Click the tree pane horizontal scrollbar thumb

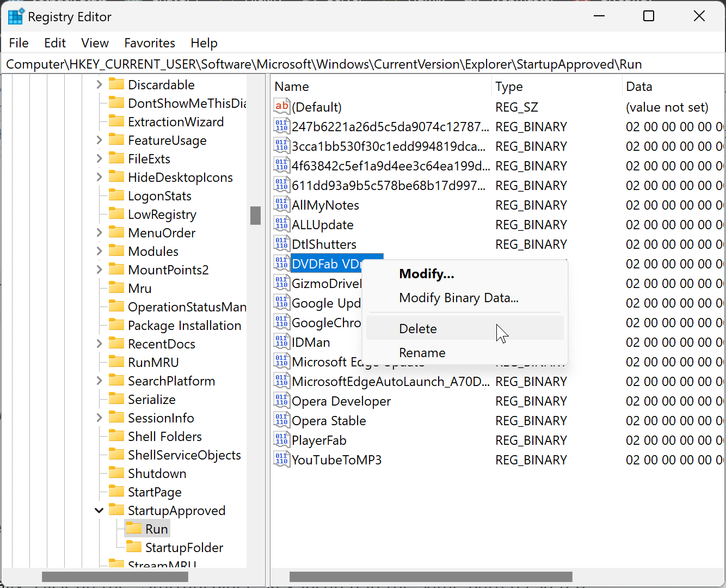click(x=115, y=576)
